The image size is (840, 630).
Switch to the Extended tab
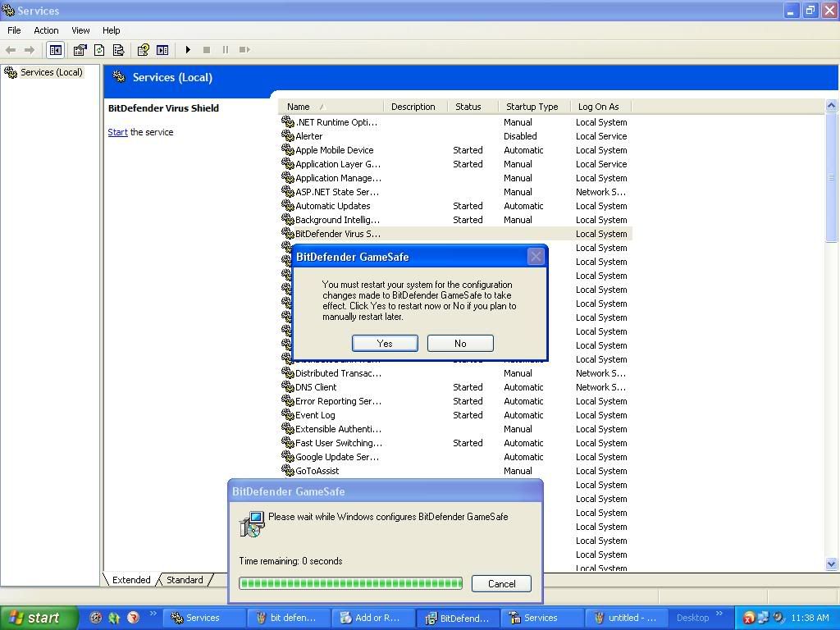click(131, 580)
